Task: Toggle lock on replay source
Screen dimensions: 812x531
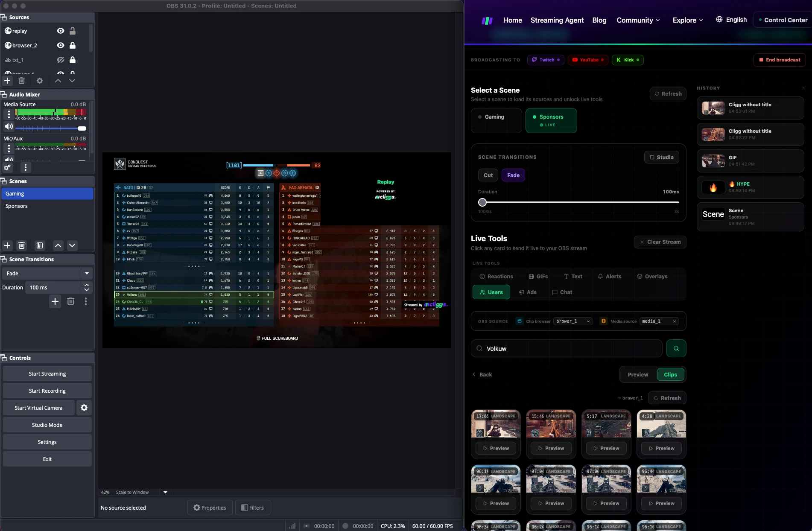Action: tap(73, 31)
